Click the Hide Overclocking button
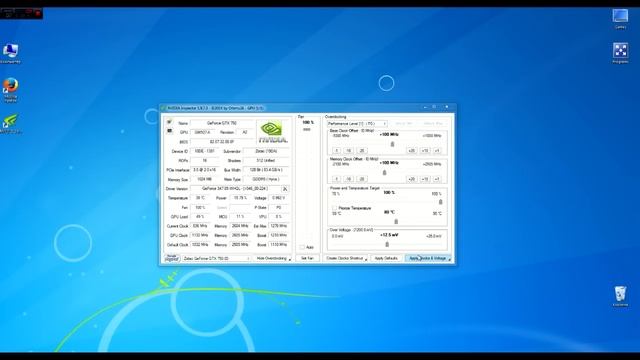The width and height of the screenshot is (640, 360). pos(271,258)
